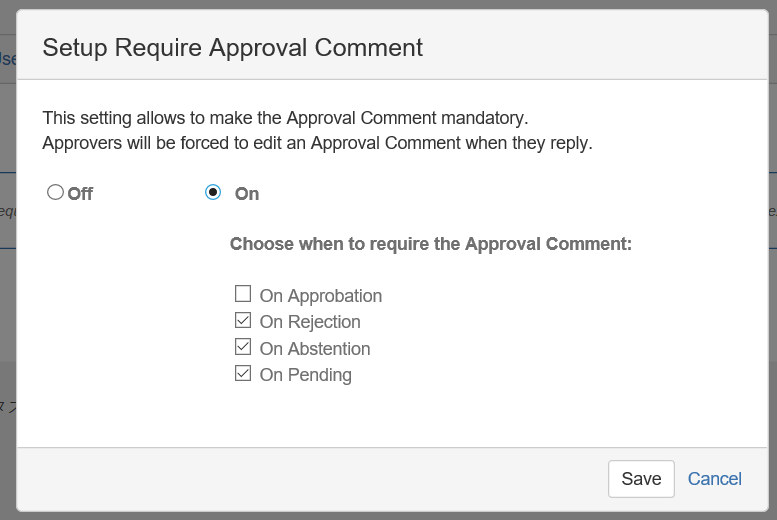Click the bold "Off" label text

click(80, 194)
